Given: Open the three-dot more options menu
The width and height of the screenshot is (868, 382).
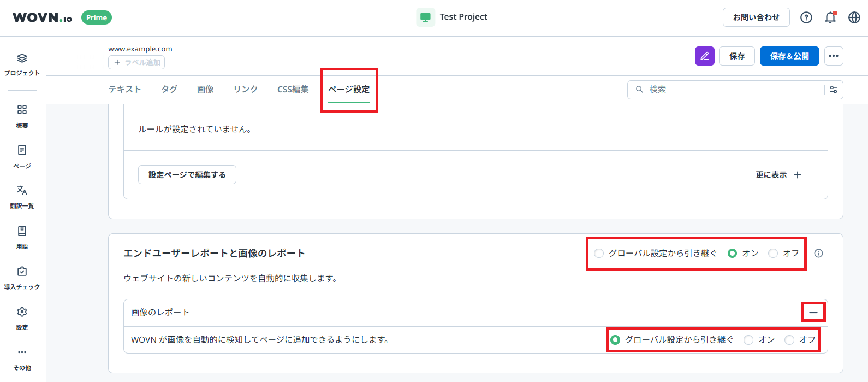Looking at the screenshot, I should click(x=833, y=56).
